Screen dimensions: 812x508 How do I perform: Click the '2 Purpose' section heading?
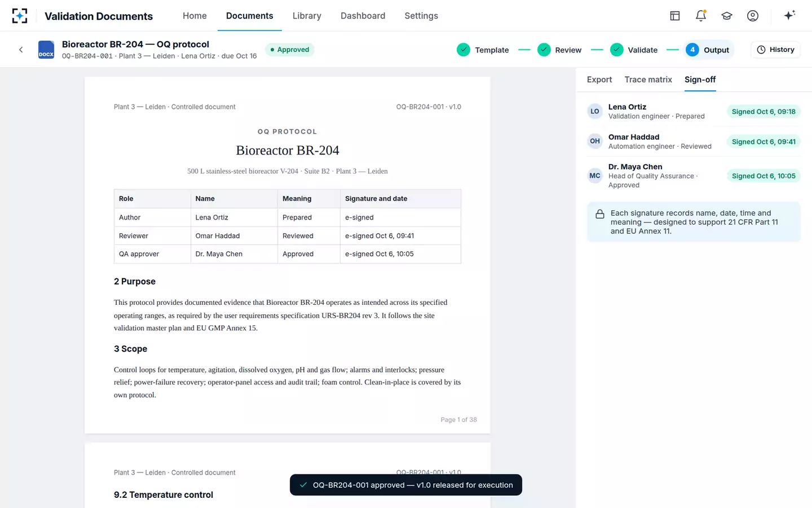click(135, 281)
